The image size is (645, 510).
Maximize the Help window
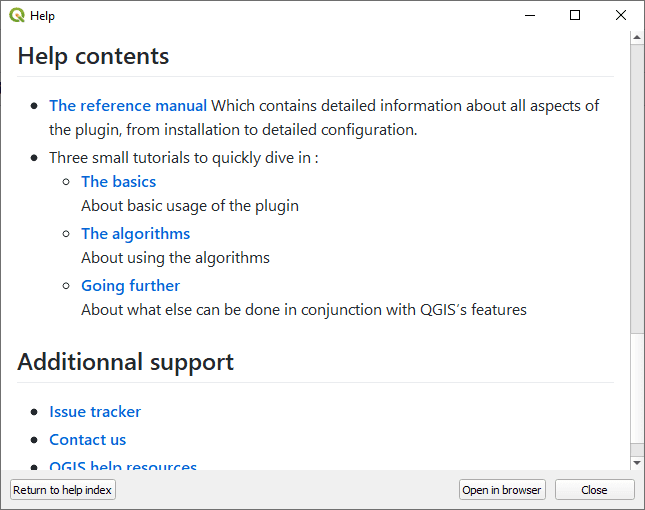(575, 16)
